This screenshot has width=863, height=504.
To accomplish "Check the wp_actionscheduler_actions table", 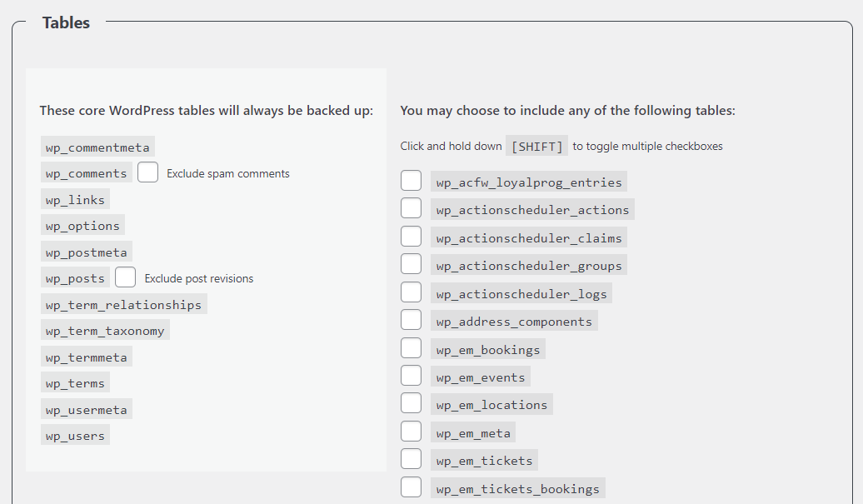I will [412, 207].
